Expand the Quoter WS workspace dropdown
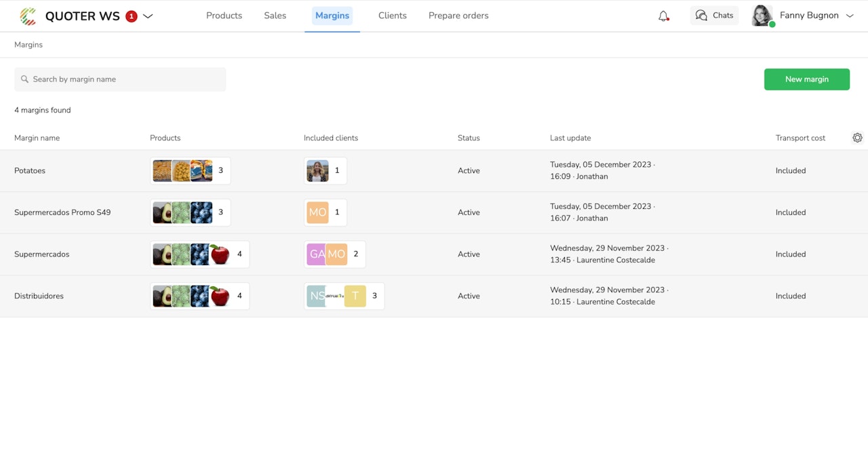This screenshot has height=472, width=868. point(148,16)
